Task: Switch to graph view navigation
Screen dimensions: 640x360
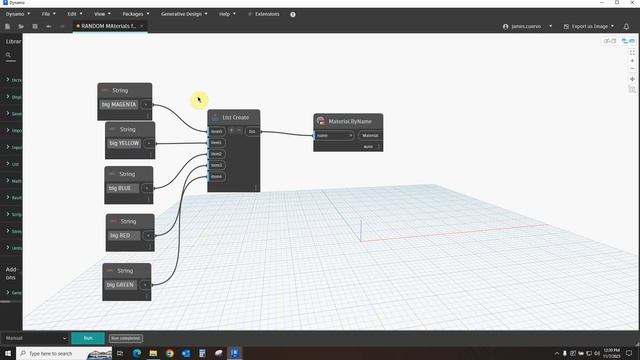Action: (628, 41)
